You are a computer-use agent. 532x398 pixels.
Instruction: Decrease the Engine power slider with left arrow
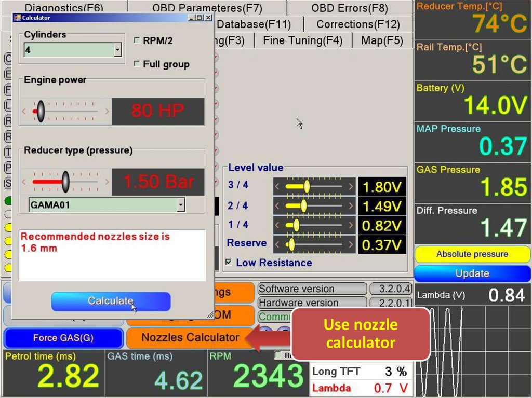click(x=24, y=111)
